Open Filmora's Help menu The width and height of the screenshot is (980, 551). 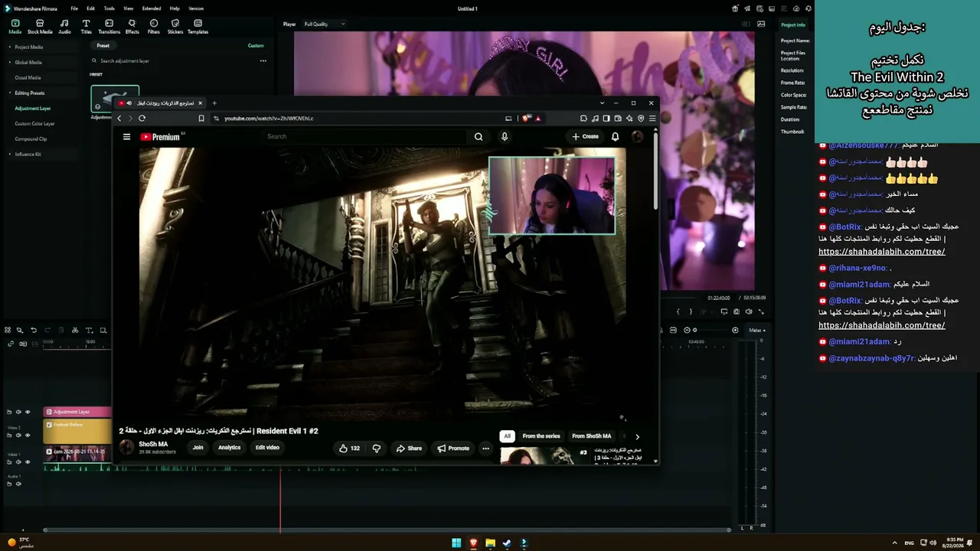tap(175, 8)
